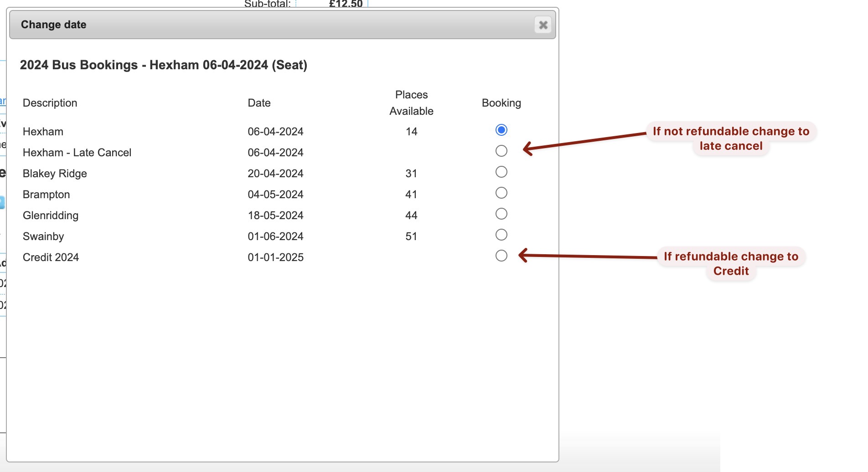This screenshot has height=472, width=868.
Task: Click the 2024 Bus Bookings heading
Action: pyautogui.click(x=163, y=65)
